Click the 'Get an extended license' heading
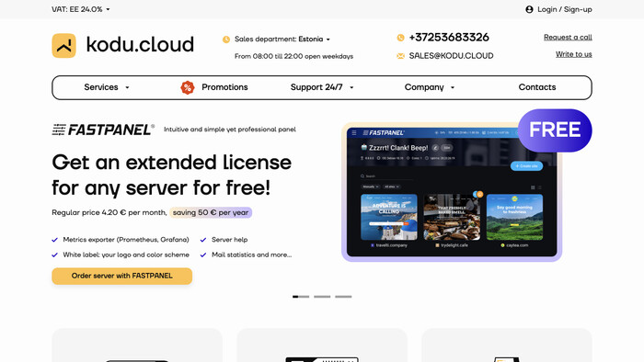 click(x=172, y=163)
